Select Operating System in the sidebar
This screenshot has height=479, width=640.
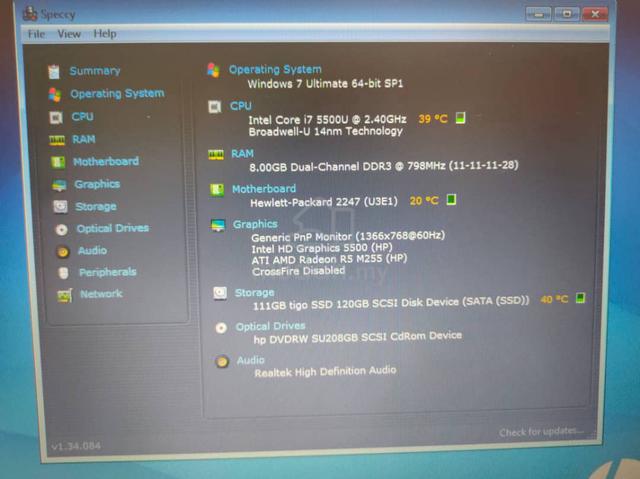(118, 94)
